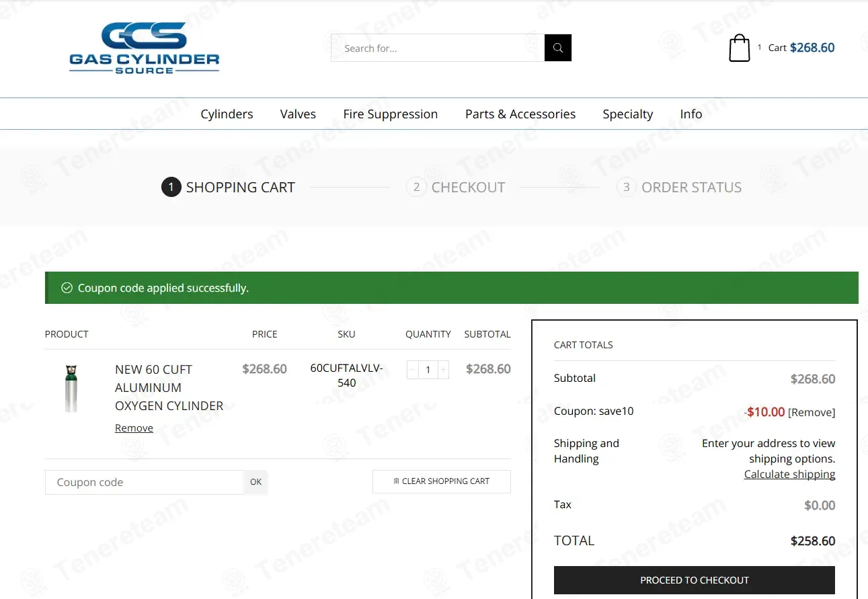Go to step 3 Order Status
The width and height of the screenshot is (868, 599).
(679, 188)
